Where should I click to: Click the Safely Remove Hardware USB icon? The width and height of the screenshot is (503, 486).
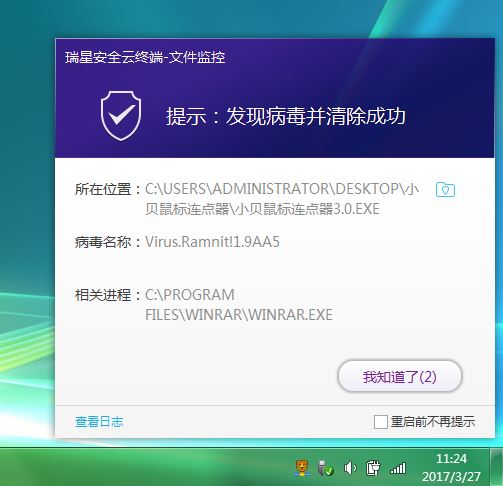[x=325, y=468]
